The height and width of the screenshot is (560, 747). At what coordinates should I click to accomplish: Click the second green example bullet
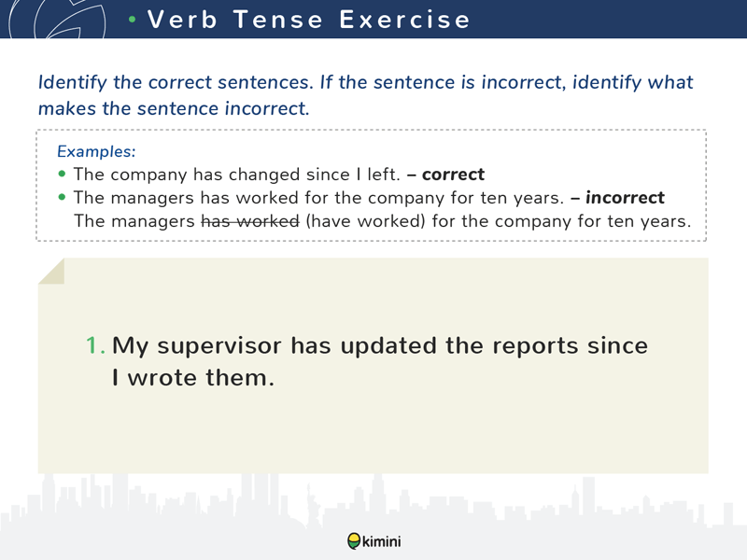pyautogui.click(x=62, y=197)
